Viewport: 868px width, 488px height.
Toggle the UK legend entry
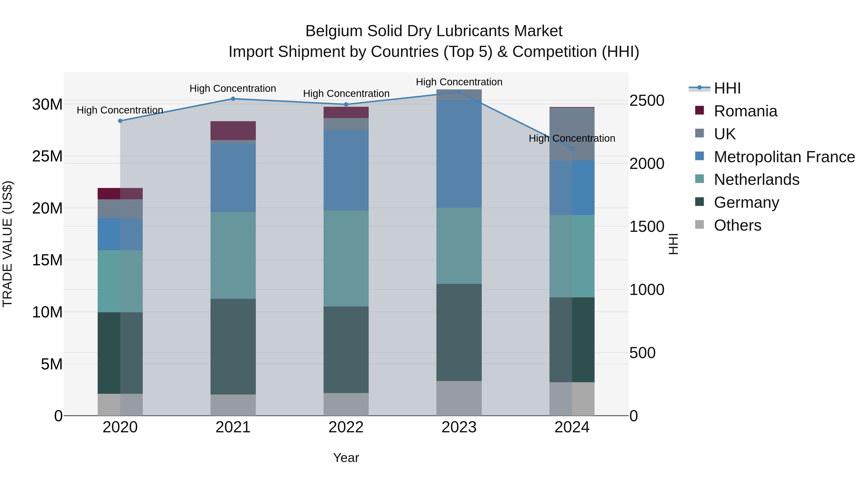tap(715, 134)
